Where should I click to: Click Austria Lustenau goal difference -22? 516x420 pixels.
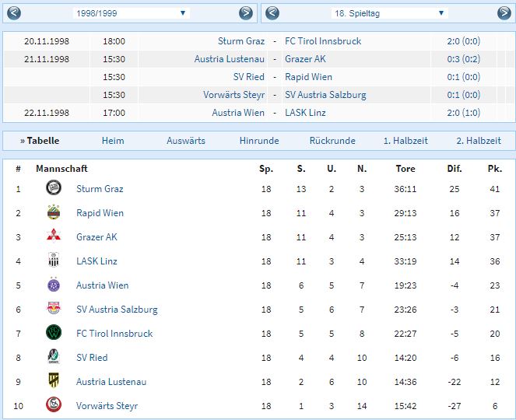pyautogui.click(x=455, y=382)
